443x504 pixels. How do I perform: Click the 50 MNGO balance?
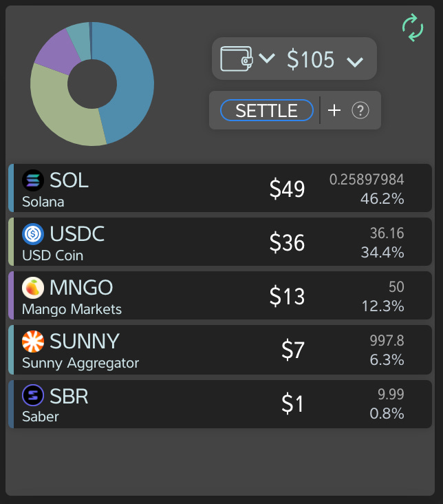tap(396, 286)
